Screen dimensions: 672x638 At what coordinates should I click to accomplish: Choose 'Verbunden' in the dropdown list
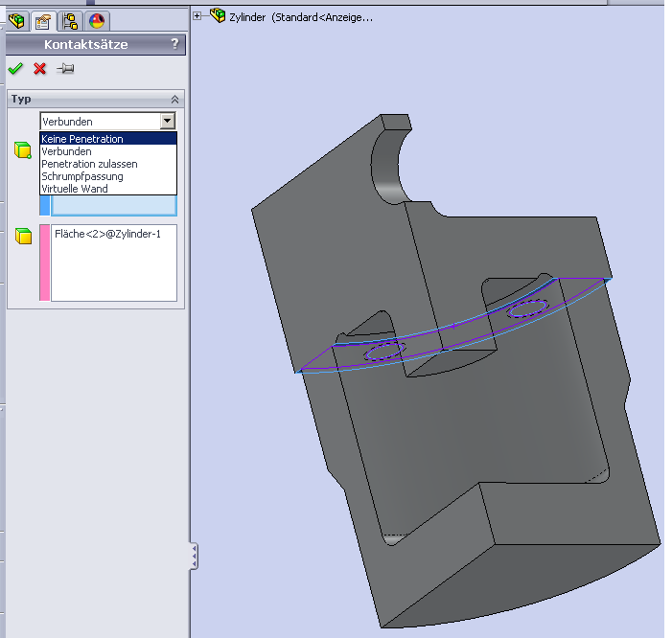pos(67,151)
